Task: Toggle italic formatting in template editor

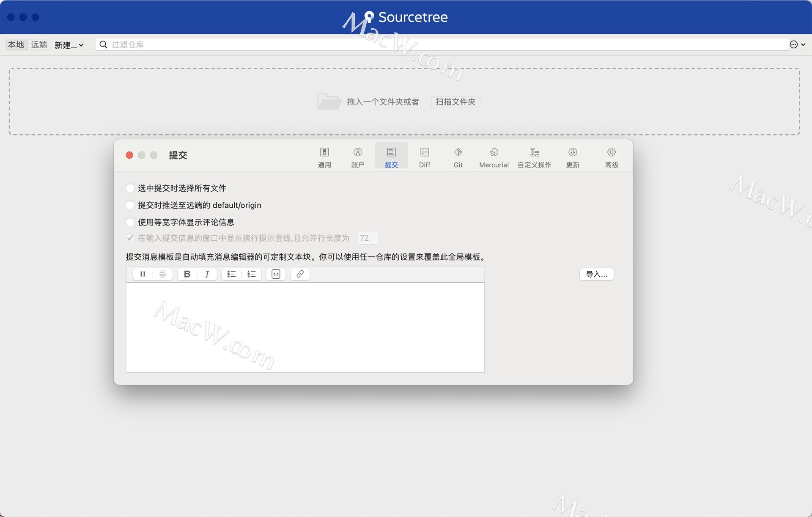Action: click(x=207, y=274)
